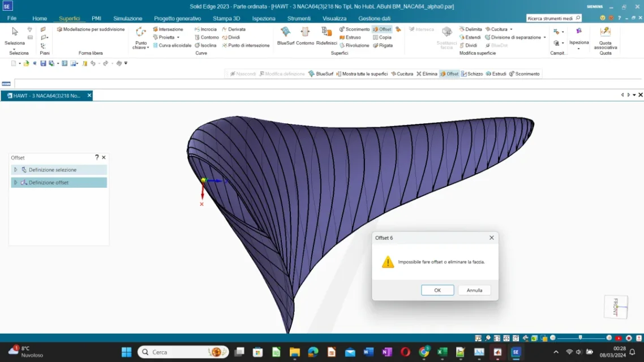Select the Estendi surface tool
644x362 pixels.
tap(470, 37)
